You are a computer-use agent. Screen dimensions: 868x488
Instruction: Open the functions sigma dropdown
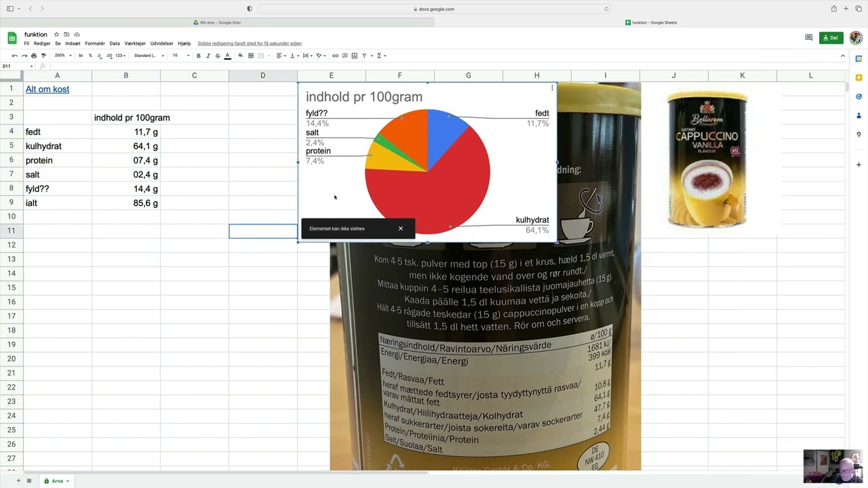(380, 56)
